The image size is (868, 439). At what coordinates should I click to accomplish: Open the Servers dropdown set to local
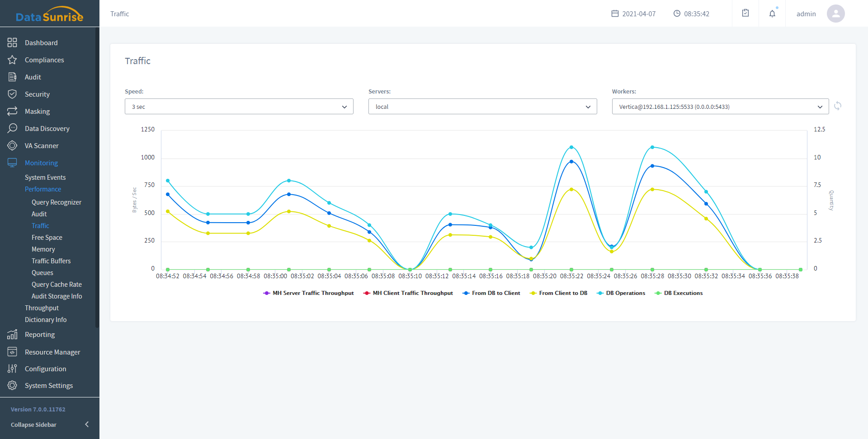(482, 107)
